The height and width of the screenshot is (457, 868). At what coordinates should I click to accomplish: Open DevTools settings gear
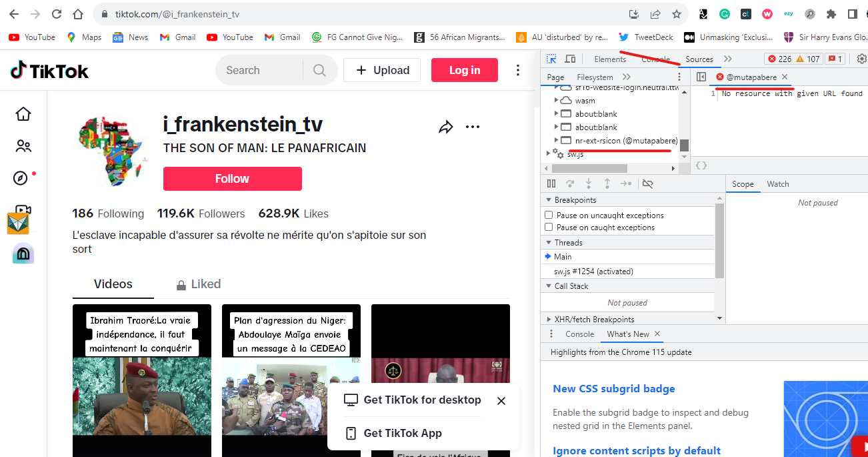pos(861,59)
